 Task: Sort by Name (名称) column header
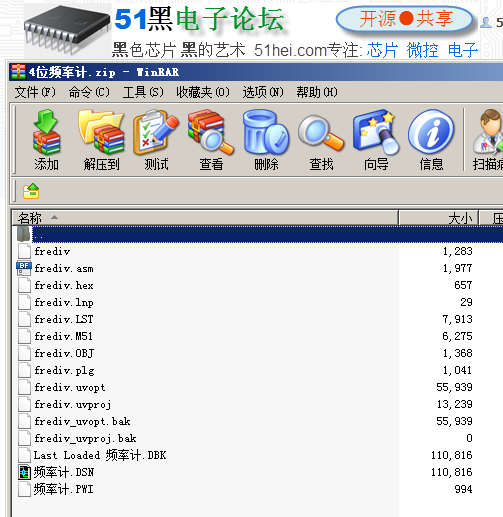(205, 218)
